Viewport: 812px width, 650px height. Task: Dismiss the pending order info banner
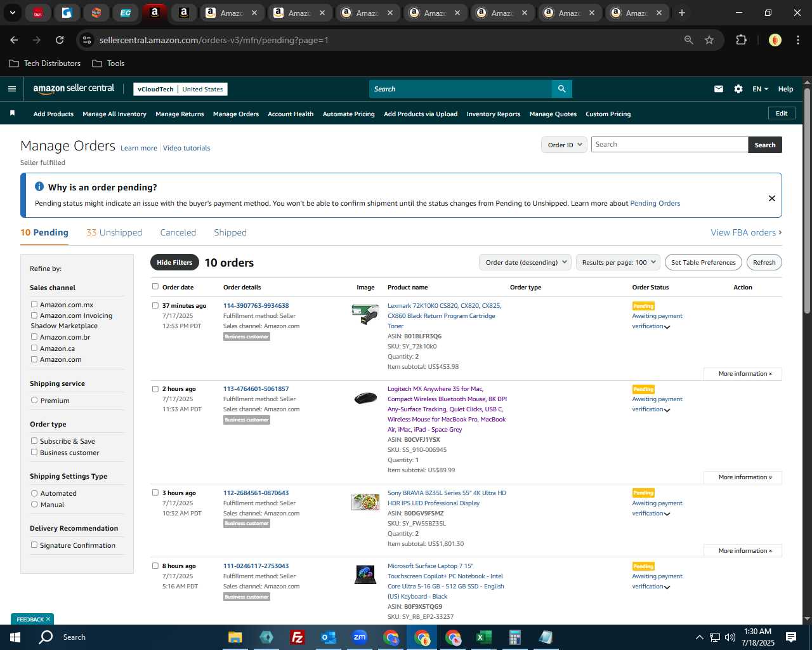(x=772, y=198)
